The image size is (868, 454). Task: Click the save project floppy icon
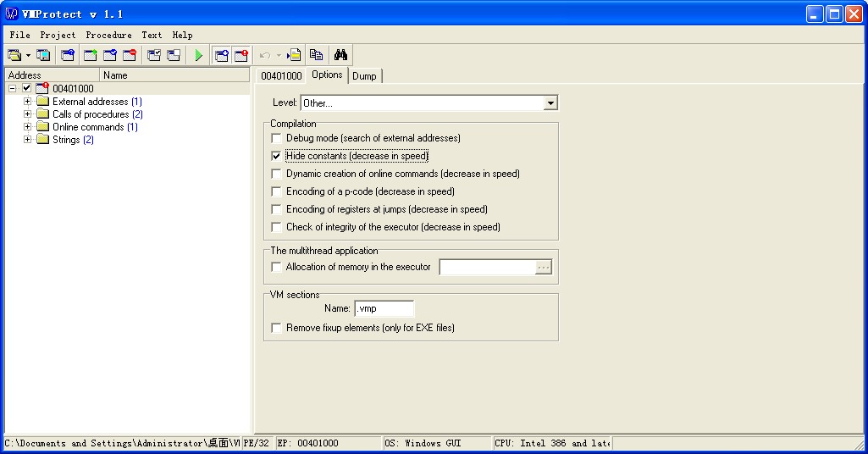pos(43,55)
